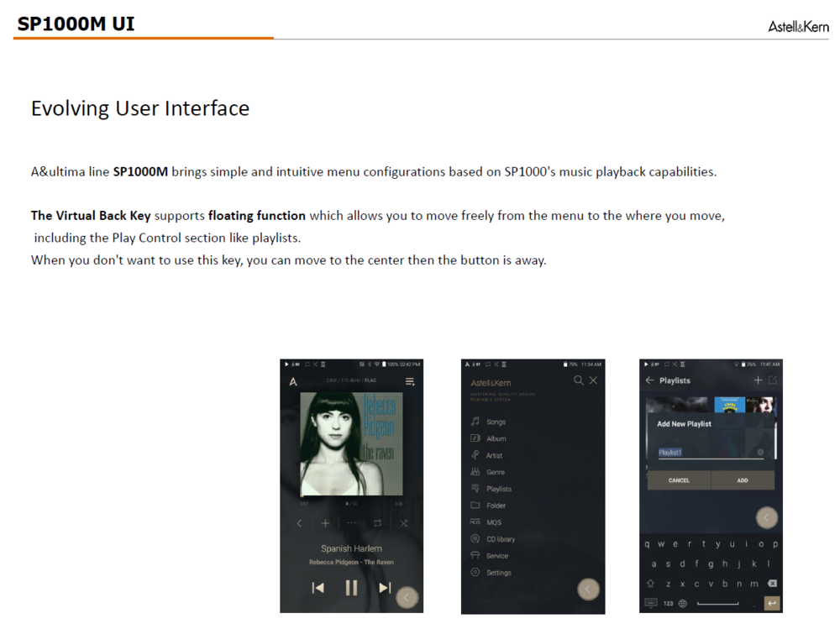Image resolution: width=840 pixels, height=629 pixels.
Task: Open the three-dots more options in player
Action: coord(351,523)
